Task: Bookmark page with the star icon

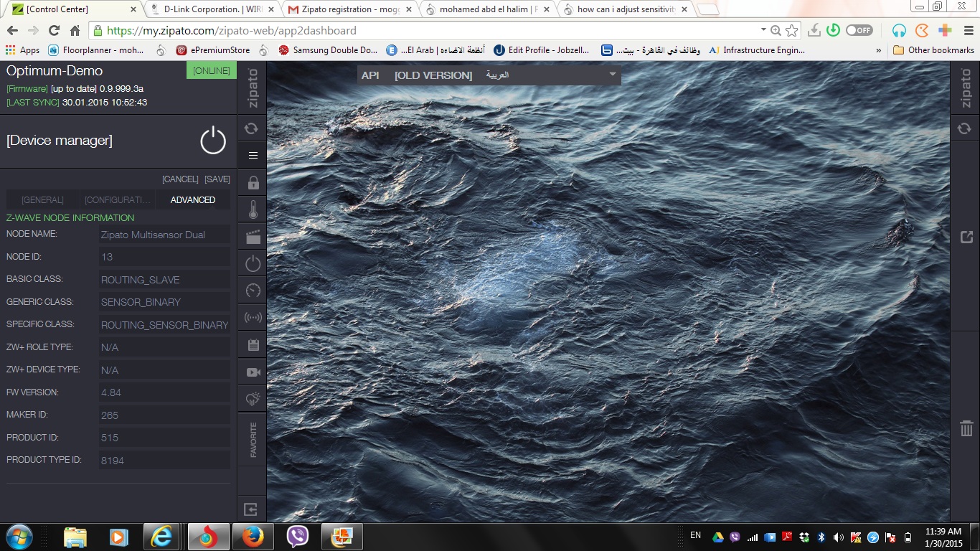Action: [x=791, y=31]
